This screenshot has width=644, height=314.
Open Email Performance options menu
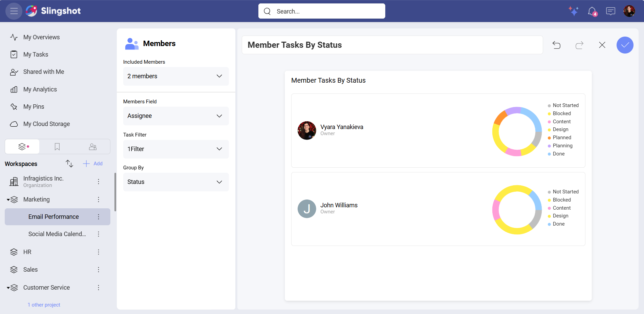click(99, 217)
